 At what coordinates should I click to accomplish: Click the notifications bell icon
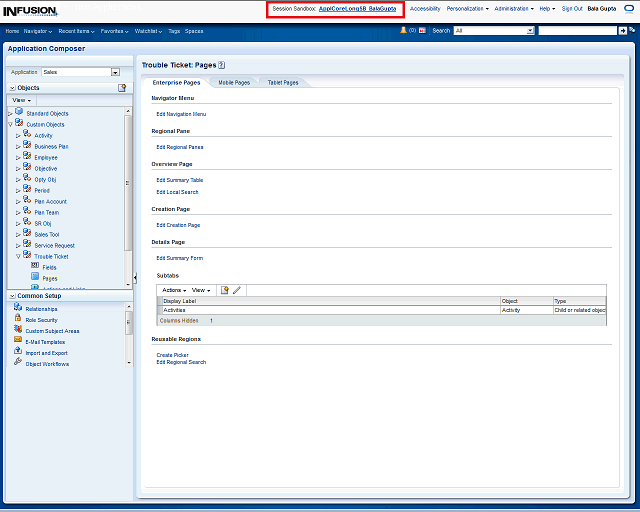(403, 31)
